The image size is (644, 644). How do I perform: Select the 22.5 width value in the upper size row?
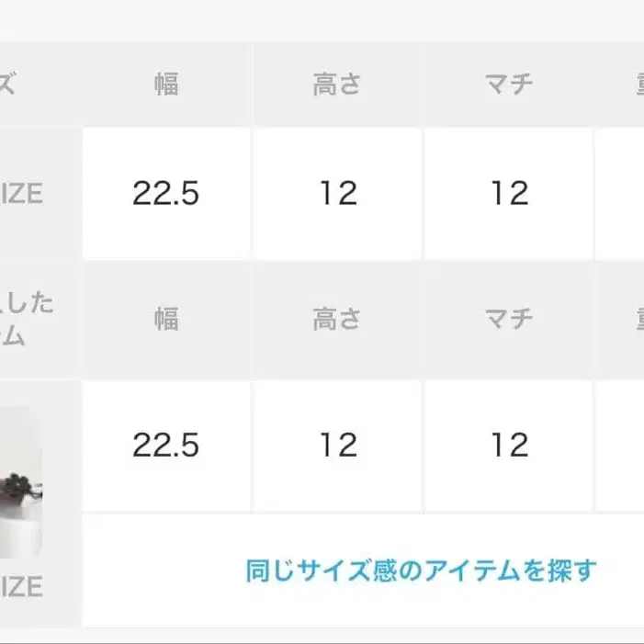(166, 194)
